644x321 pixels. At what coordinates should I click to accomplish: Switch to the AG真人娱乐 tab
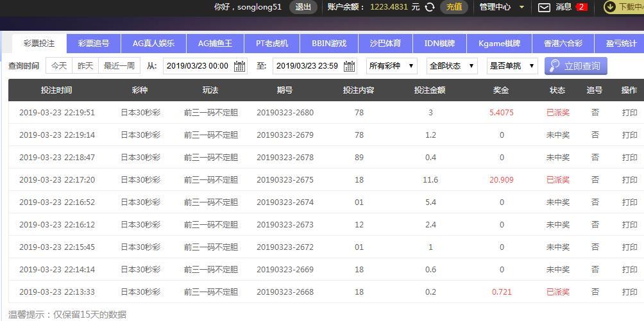tap(153, 44)
